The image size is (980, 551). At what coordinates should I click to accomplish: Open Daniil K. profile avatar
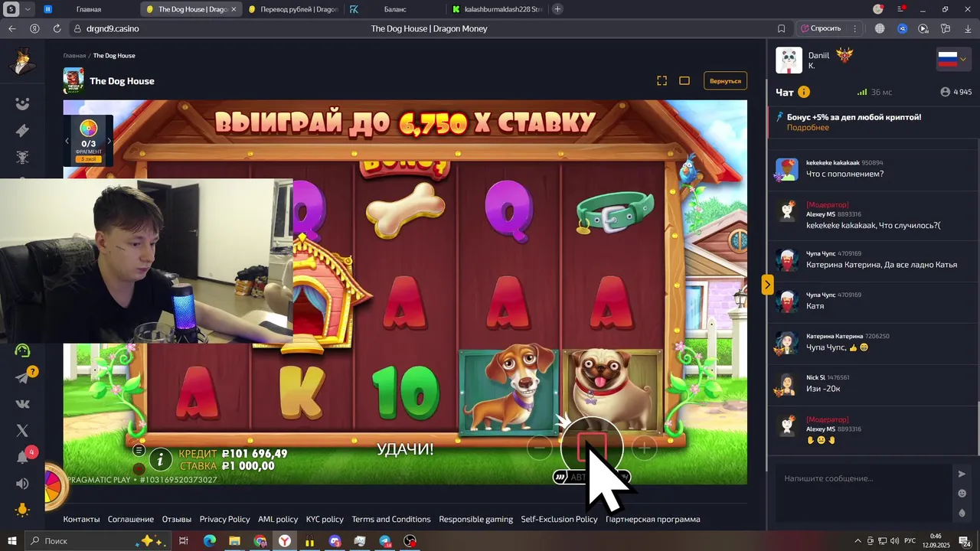789,60
